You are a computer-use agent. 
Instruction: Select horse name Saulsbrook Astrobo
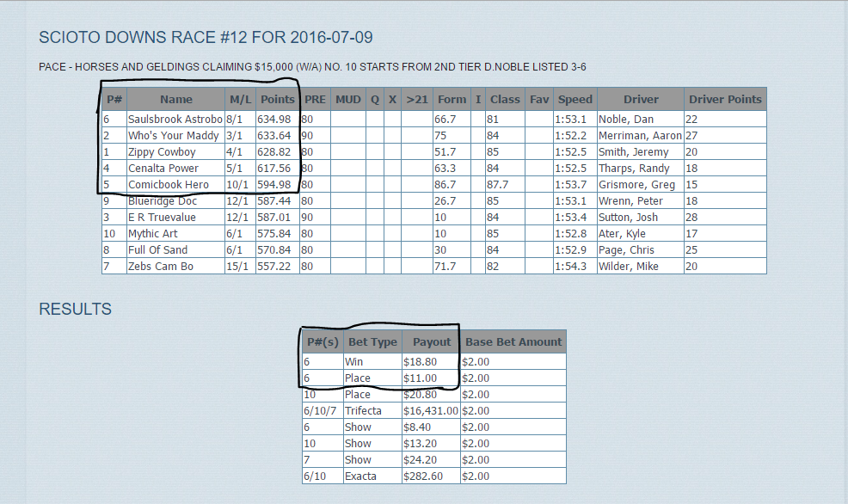point(175,119)
